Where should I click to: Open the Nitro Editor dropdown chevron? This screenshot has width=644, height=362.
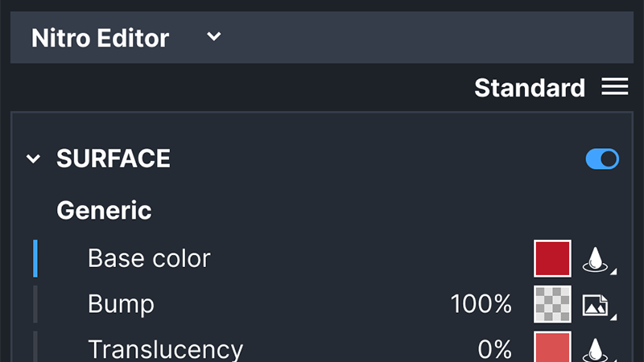pyautogui.click(x=213, y=36)
